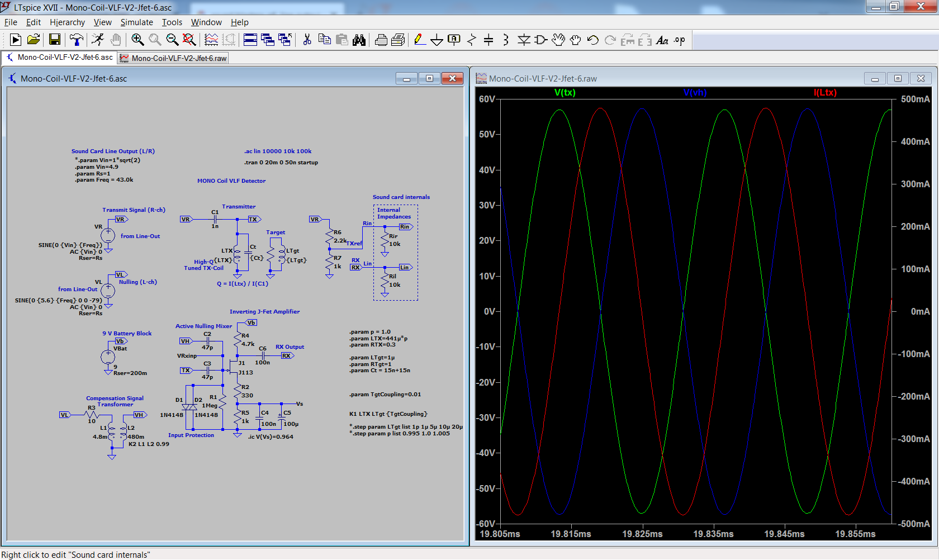Viewport: 939px width, 560px height.
Task: Click the Zoom Out magnifier icon
Action: click(172, 40)
